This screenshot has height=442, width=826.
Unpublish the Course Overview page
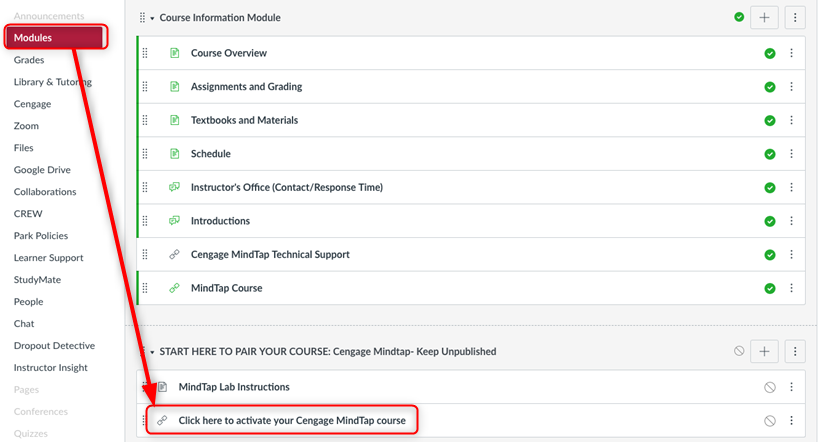(x=770, y=53)
